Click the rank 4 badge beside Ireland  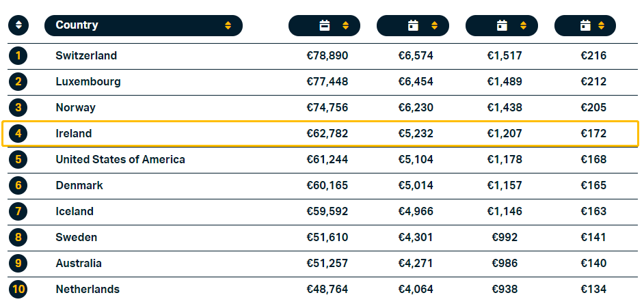[x=18, y=134]
